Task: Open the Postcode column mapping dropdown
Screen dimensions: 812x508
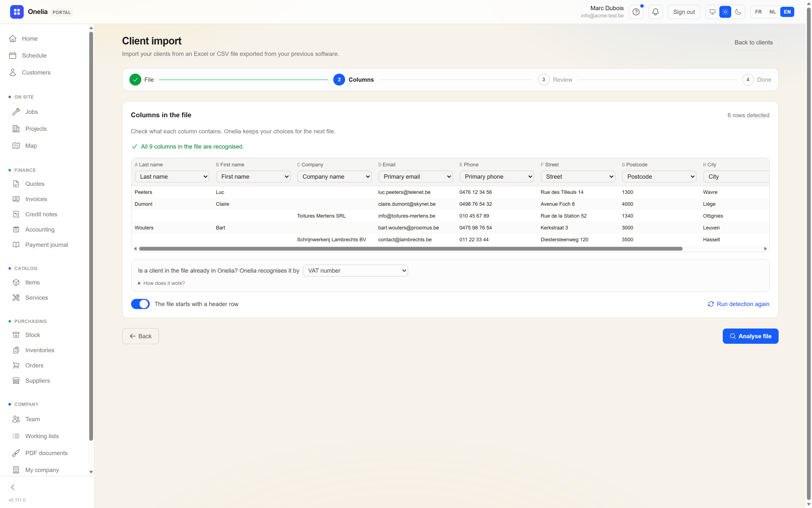Action: pos(659,177)
